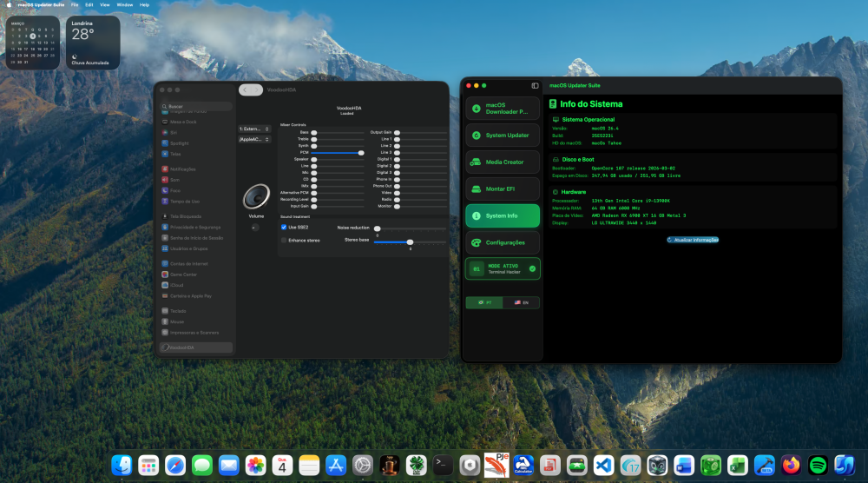Click the Março calendar widget
The height and width of the screenshot is (483, 868).
(x=33, y=43)
